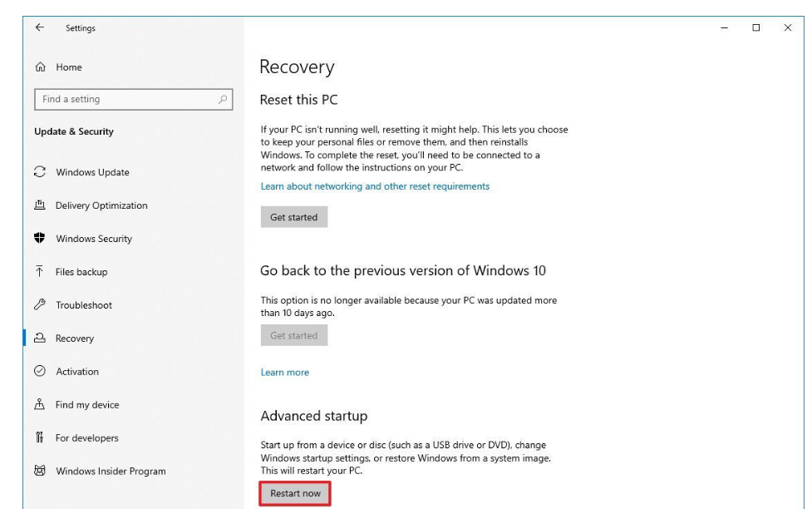
Task: Click the Activation checkmark icon
Action: click(x=39, y=372)
